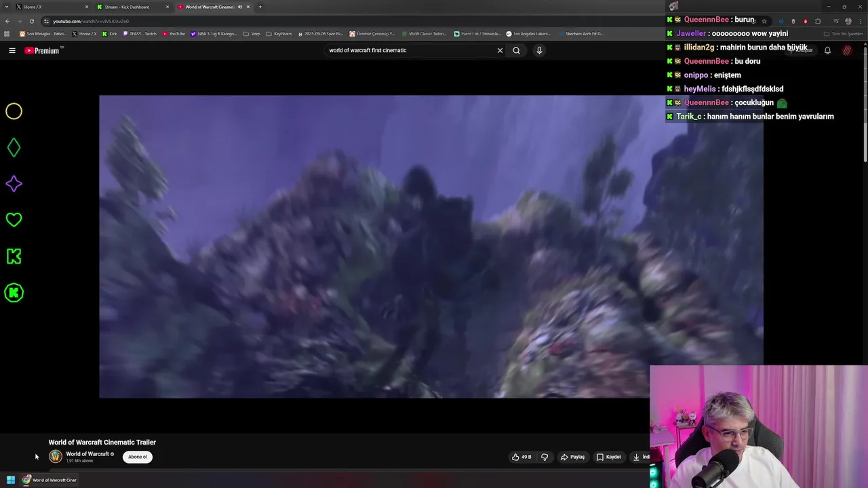Open a new browser tab
Viewport: 868px width, 488px height.
260,7
